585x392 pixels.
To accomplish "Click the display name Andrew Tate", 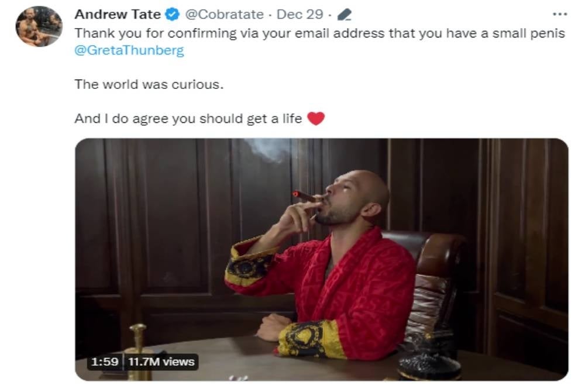I will pos(118,15).
